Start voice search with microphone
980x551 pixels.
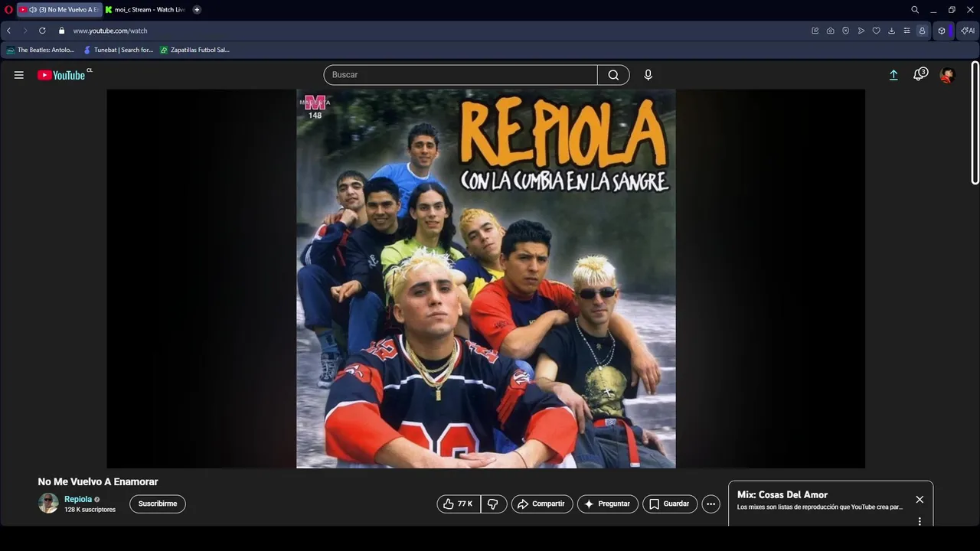pyautogui.click(x=648, y=75)
